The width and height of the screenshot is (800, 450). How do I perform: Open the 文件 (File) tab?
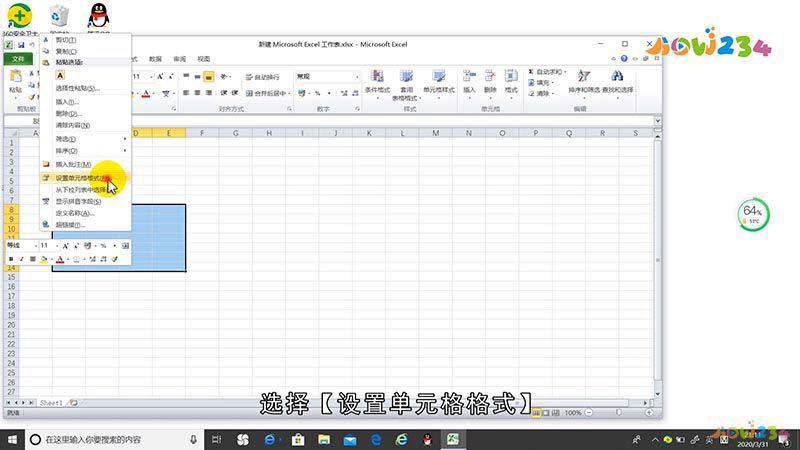coord(18,59)
